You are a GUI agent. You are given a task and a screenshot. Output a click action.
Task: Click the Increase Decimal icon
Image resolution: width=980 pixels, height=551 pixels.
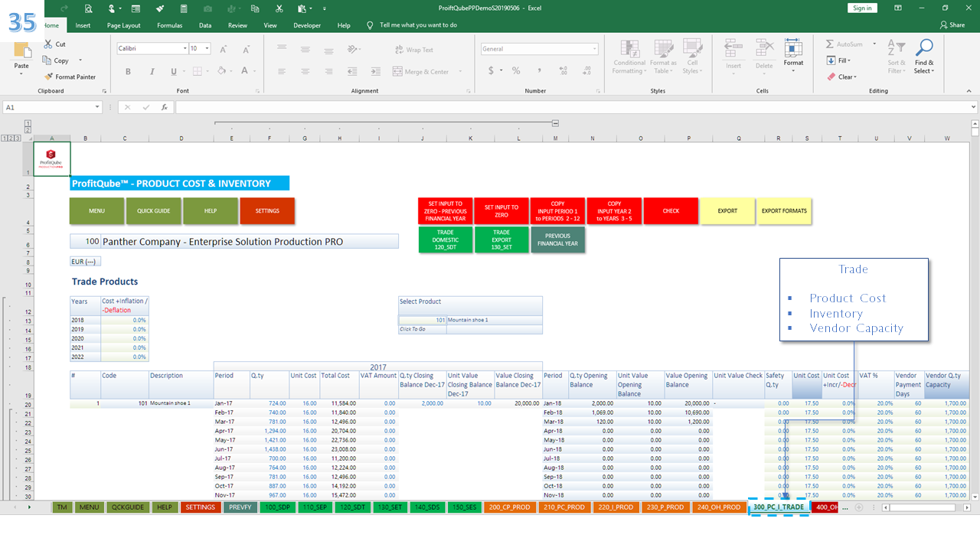[564, 71]
